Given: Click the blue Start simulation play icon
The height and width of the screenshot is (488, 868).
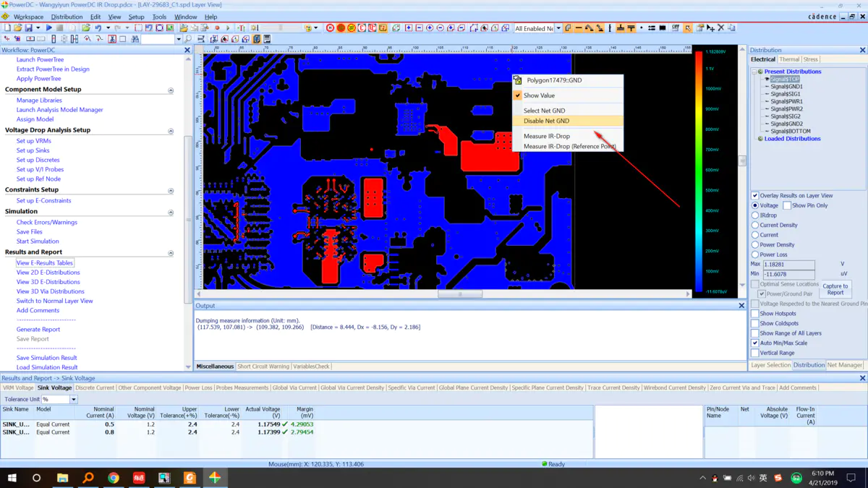Looking at the screenshot, I should [x=49, y=28].
